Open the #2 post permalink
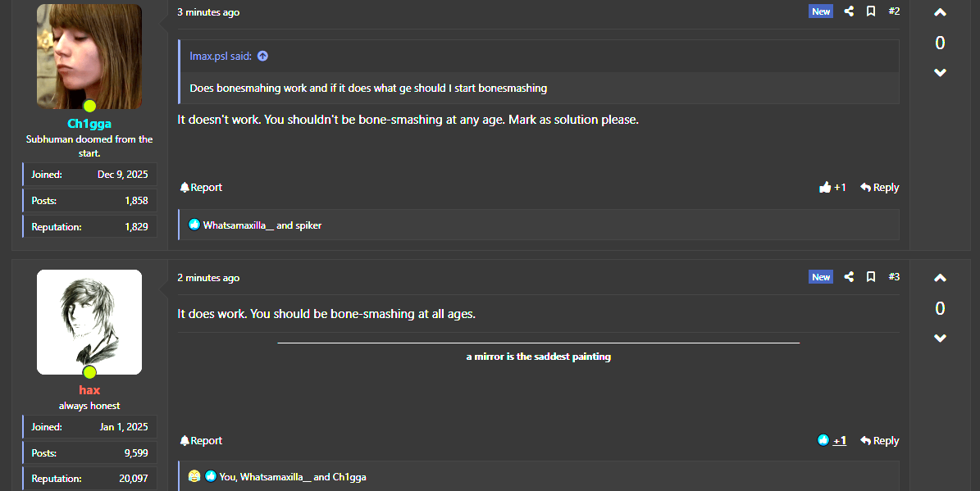Viewport: 980px width, 491px height. (894, 11)
